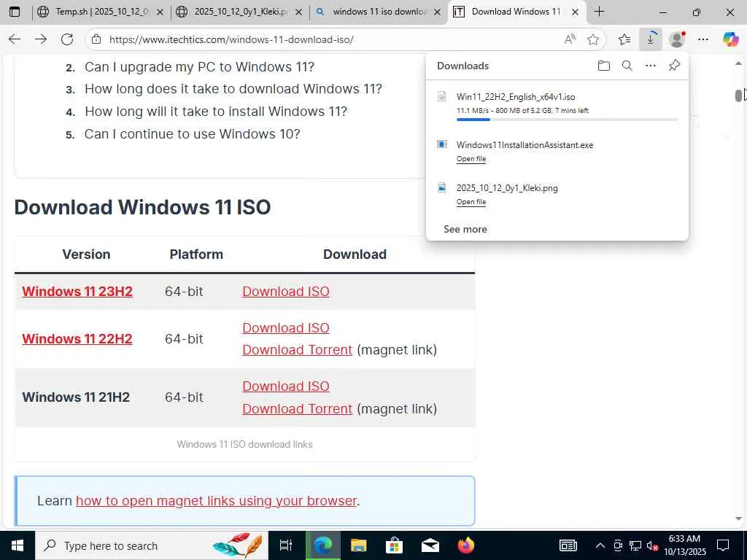The width and height of the screenshot is (747, 560).
Task: Open the Windows Start menu
Action: point(18,545)
